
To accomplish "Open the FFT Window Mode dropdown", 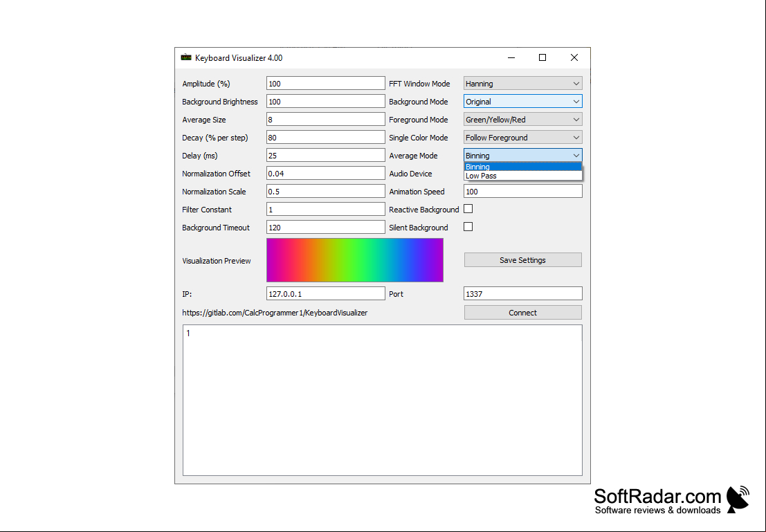I will click(522, 84).
